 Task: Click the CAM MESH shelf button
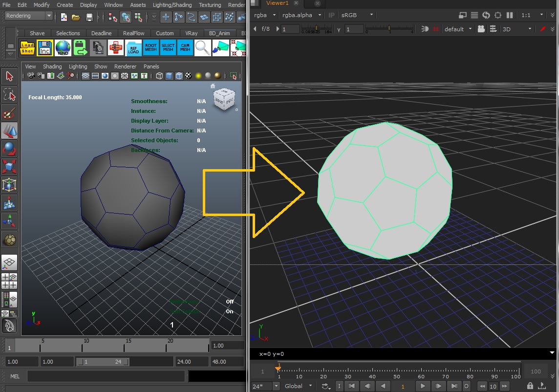pyautogui.click(x=185, y=48)
